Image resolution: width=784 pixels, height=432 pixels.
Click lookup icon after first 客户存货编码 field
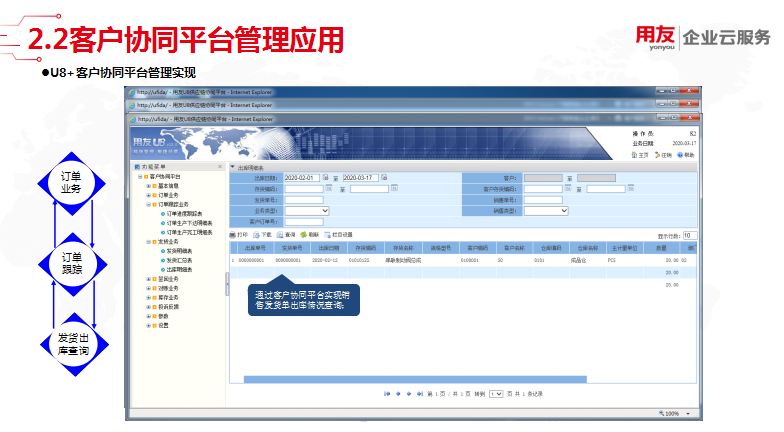tap(568, 188)
